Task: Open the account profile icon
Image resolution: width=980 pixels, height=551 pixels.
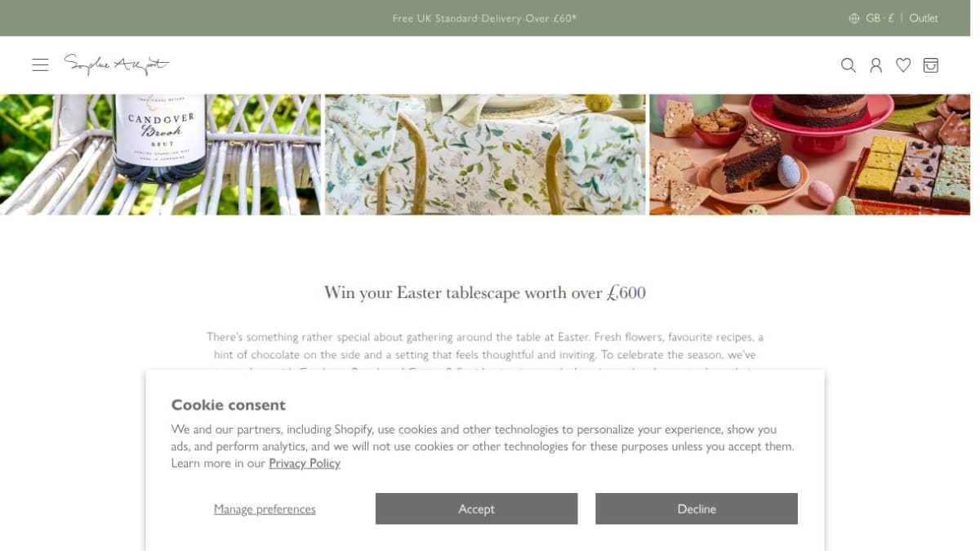Action: click(875, 65)
